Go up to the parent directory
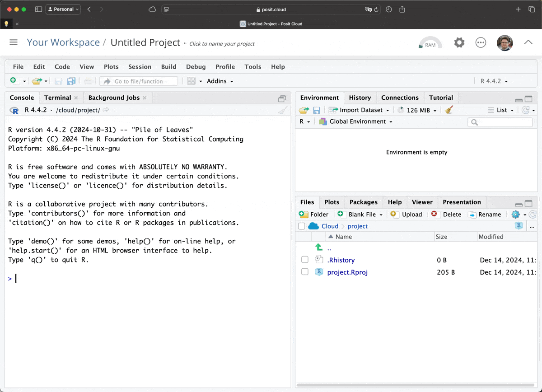542x392 pixels. click(329, 248)
